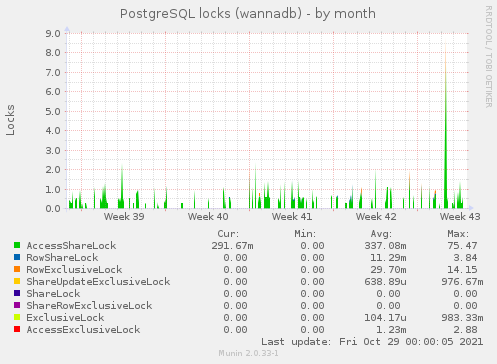The height and width of the screenshot is (364, 497).
Task: Click the red AccessExclusiveLock legend swatch
Action: pos(17,329)
